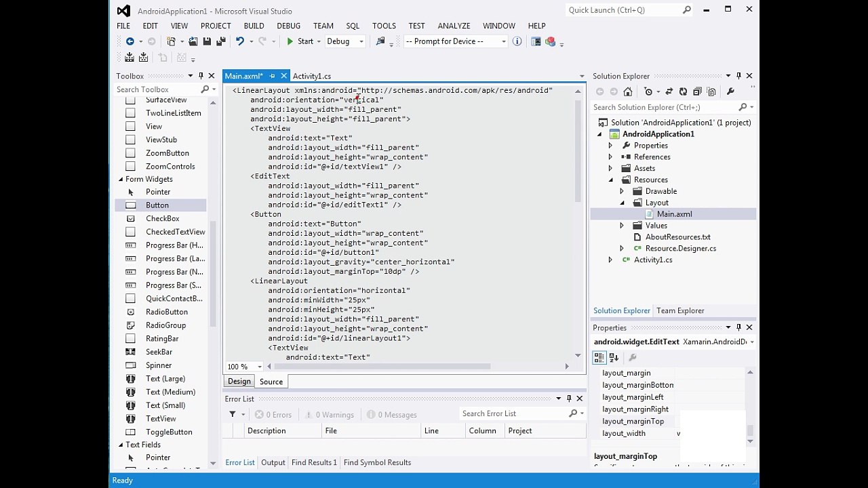The height and width of the screenshot is (488, 868).
Task: Click Solution Explorer Home icon
Action: (x=628, y=91)
